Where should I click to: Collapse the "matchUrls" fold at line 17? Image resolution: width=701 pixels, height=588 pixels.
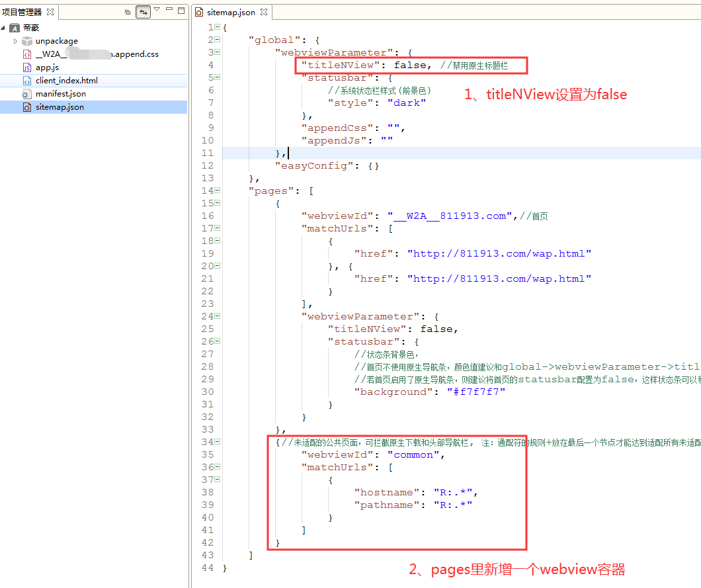[x=218, y=228]
